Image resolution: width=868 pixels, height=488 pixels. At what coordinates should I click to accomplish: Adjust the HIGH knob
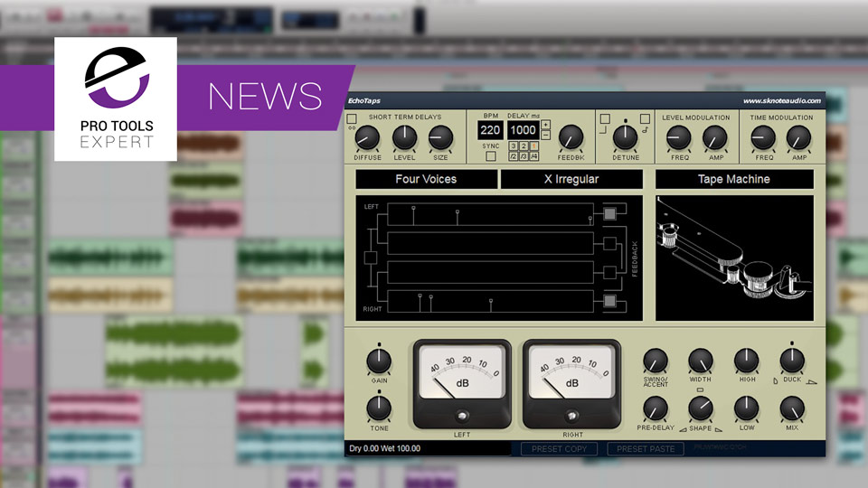coord(747,361)
